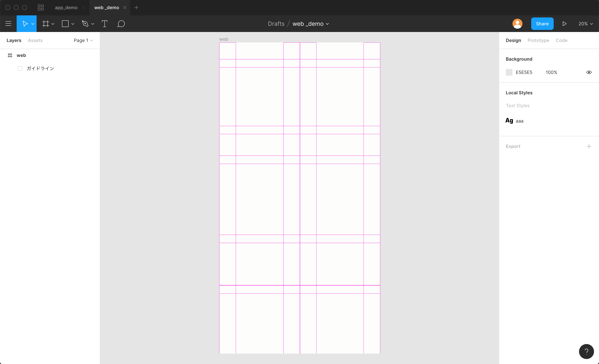Switch to the app_demo tab

(x=66, y=7)
